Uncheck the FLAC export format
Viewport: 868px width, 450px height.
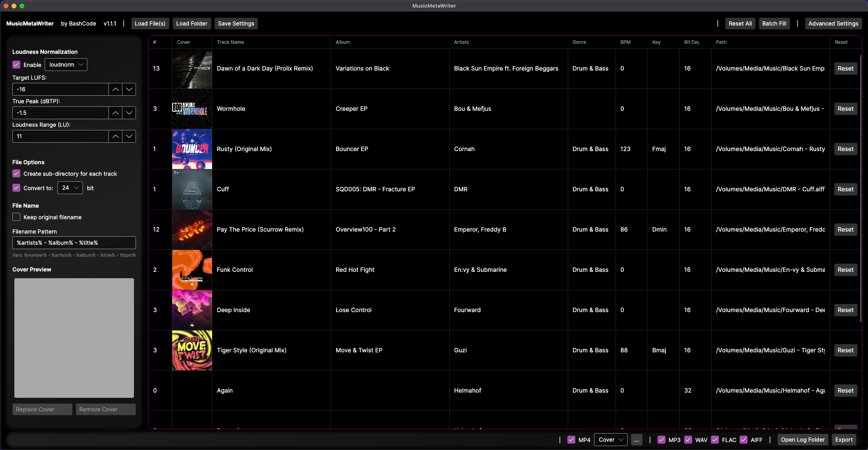click(715, 440)
